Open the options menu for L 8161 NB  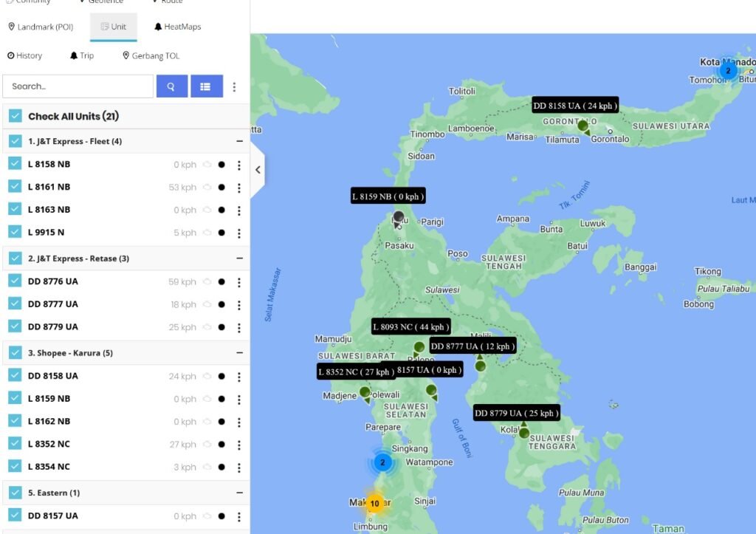[239, 188]
